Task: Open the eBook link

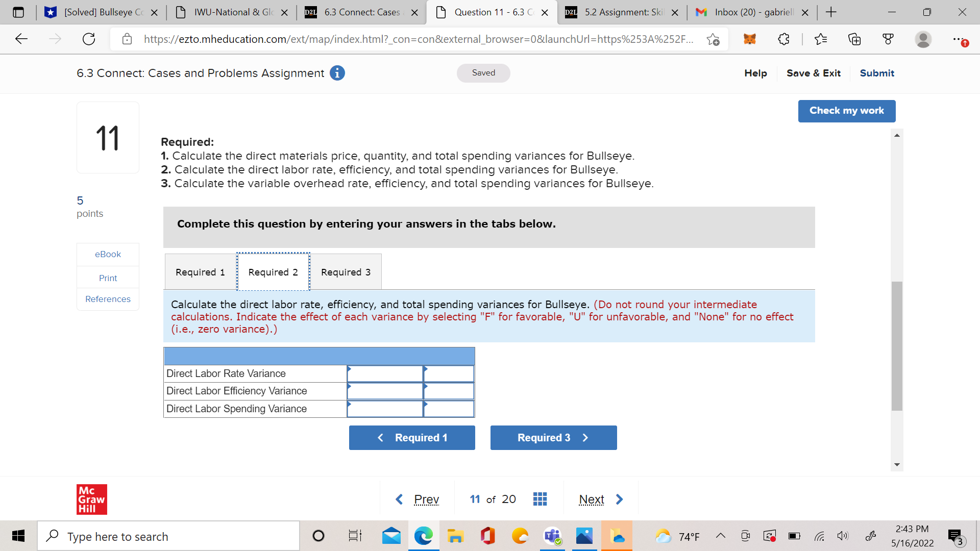Action: point(108,254)
